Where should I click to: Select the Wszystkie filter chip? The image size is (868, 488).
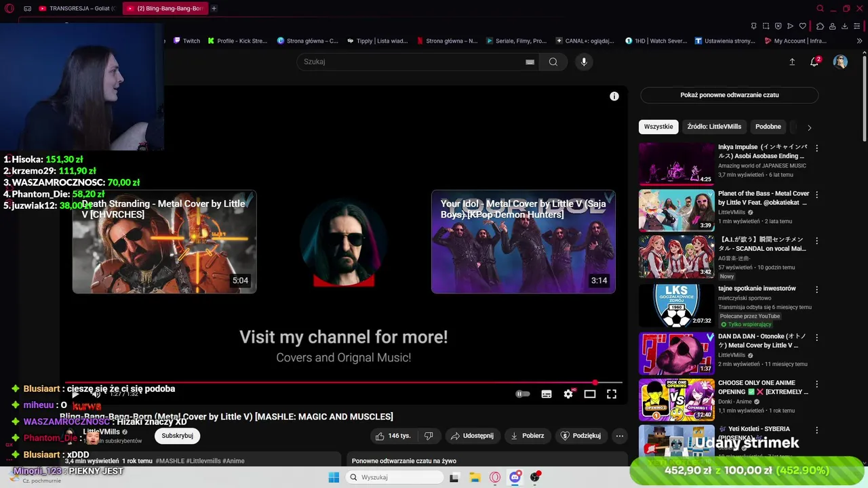coord(658,127)
